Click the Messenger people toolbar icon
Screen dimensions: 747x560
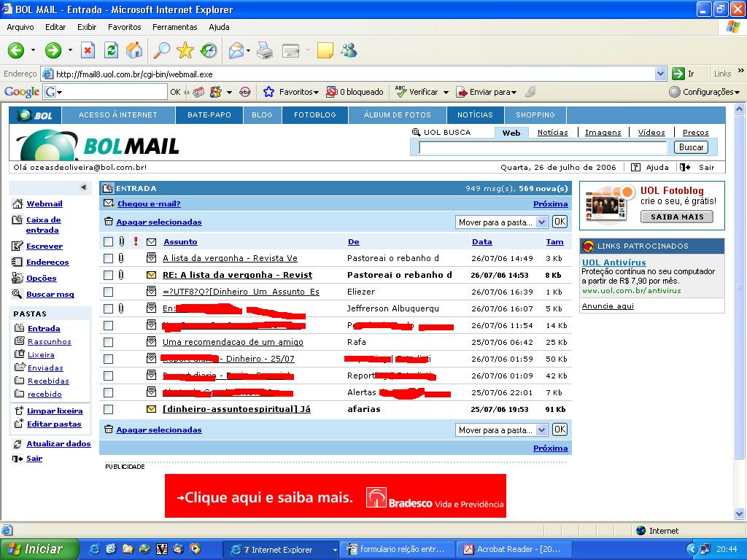pyautogui.click(x=349, y=50)
